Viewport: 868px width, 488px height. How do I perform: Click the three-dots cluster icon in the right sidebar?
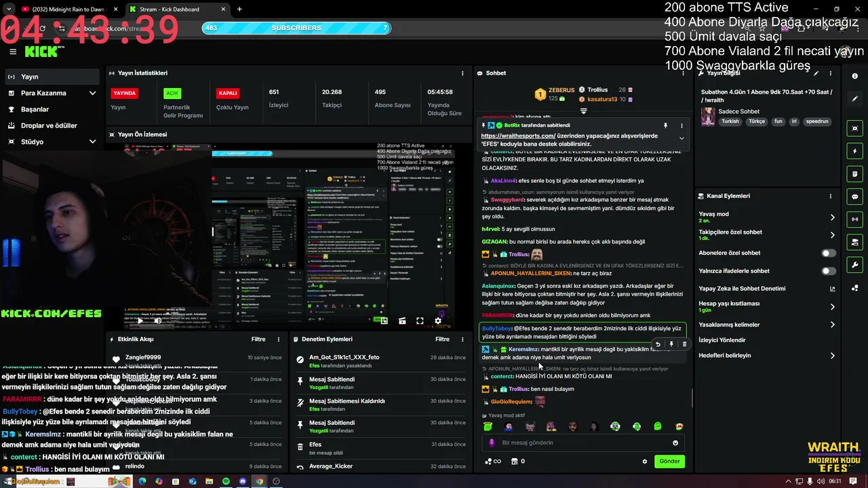[855, 287]
